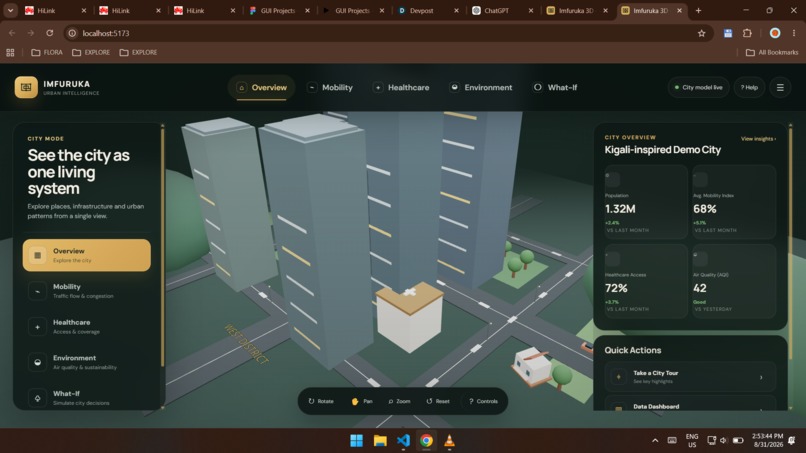Open the volume control in the system tray

[x=723, y=441]
